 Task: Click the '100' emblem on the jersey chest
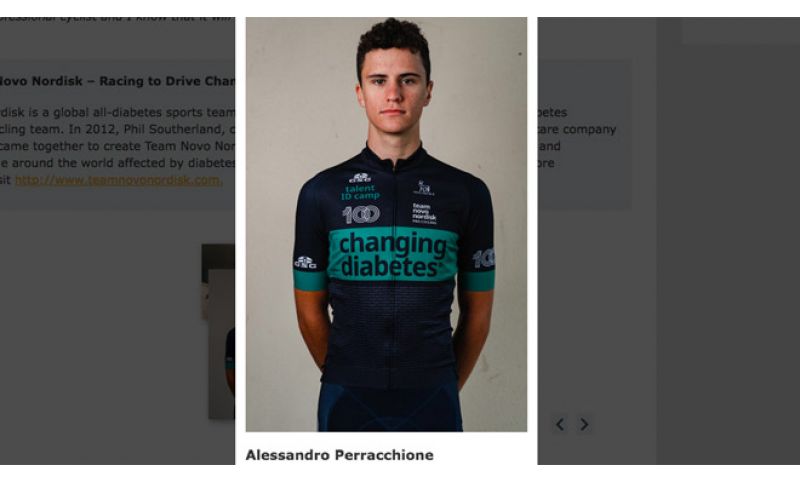coord(361,215)
